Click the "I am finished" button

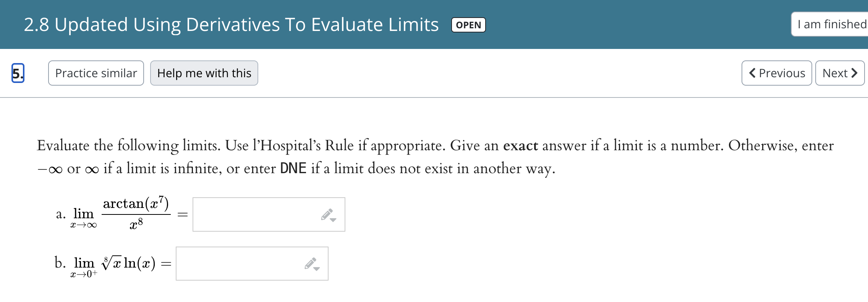(x=833, y=24)
